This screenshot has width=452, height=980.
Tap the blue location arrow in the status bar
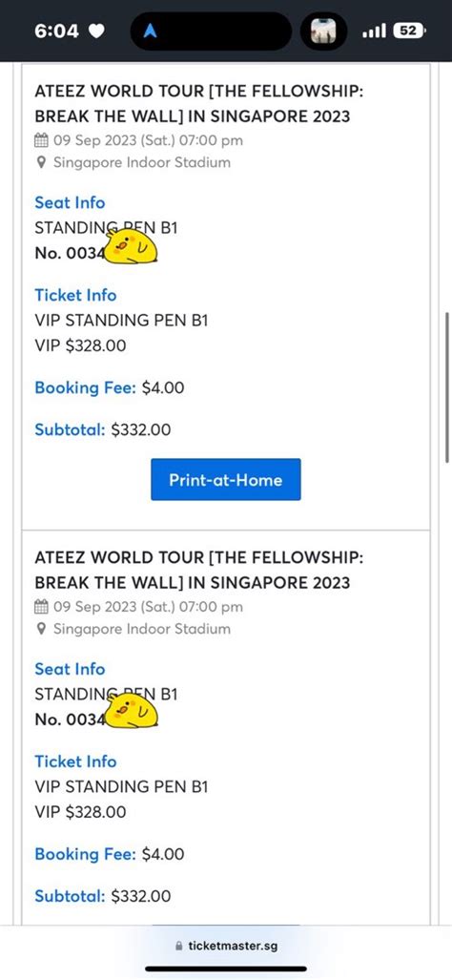tap(150, 31)
